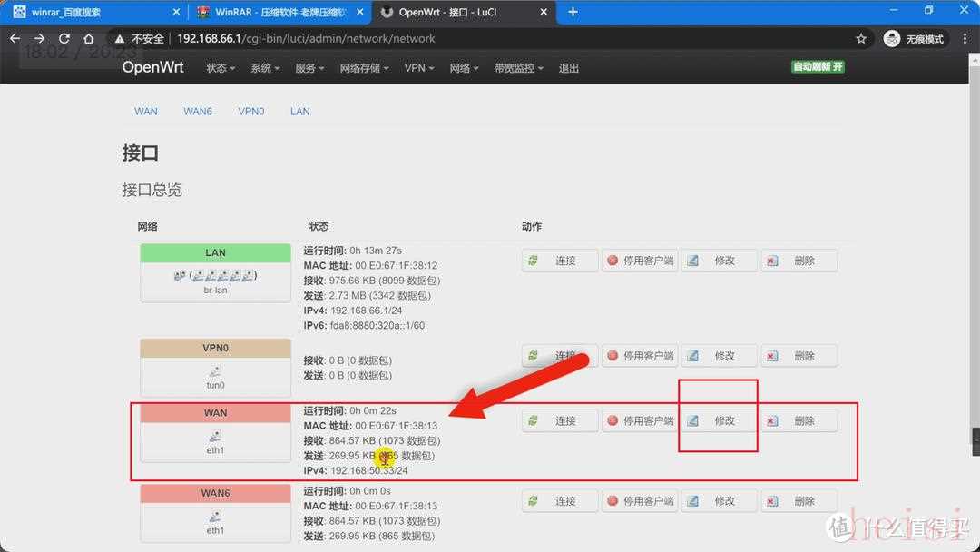Expand the 状态 dropdown menu

pos(220,68)
